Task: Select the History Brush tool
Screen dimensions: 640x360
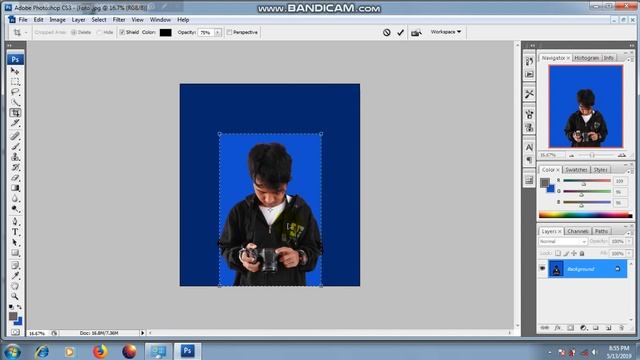Action: 15,167
